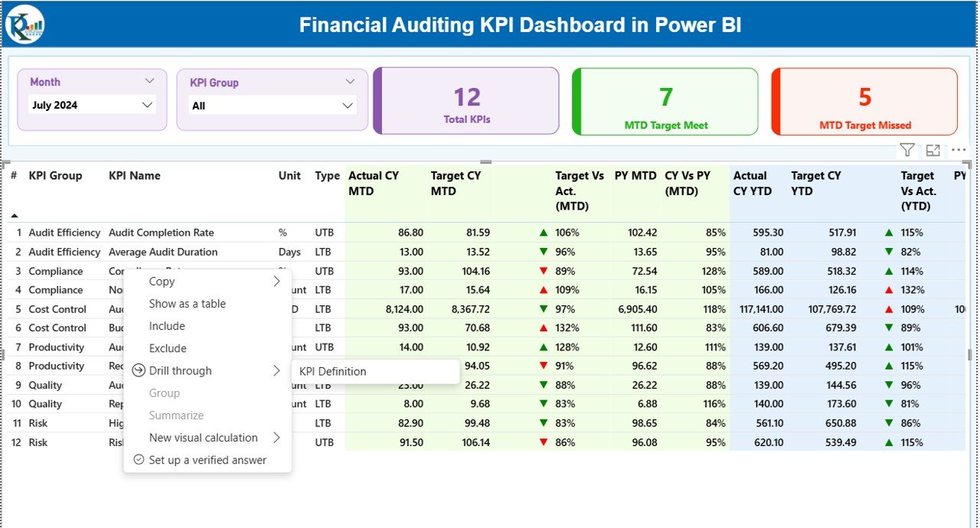
Task: Choose Exclude from the context menu
Action: click(x=168, y=348)
